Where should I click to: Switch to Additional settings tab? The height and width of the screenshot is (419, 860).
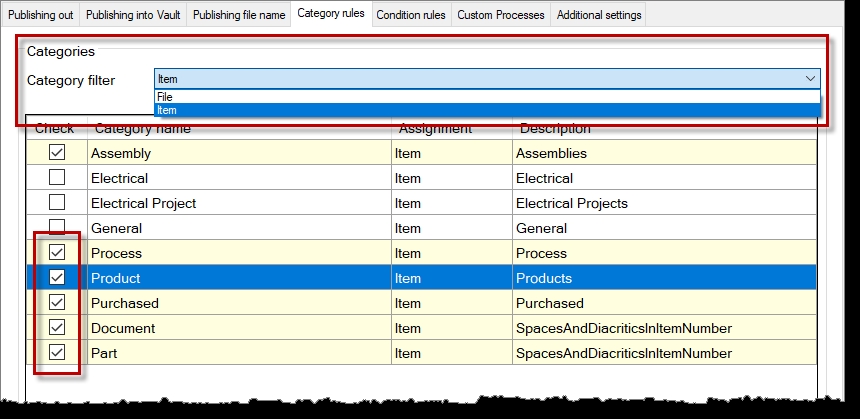click(598, 15)
